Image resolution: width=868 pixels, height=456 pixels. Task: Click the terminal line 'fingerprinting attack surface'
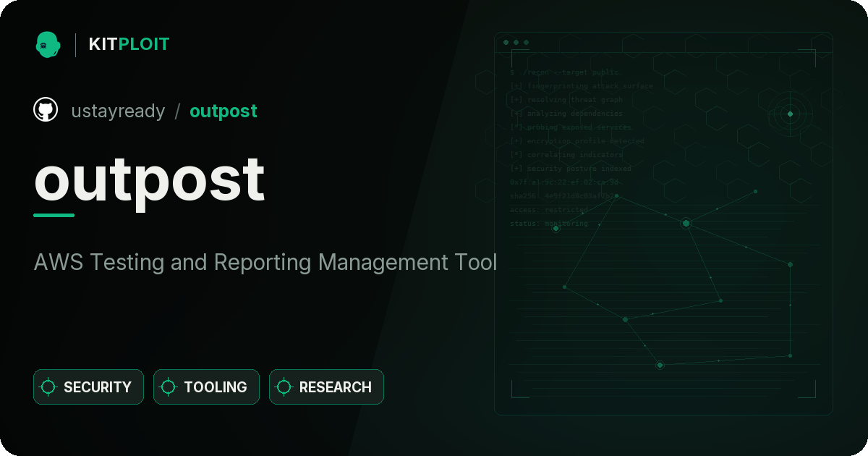(x=582, y=86)
